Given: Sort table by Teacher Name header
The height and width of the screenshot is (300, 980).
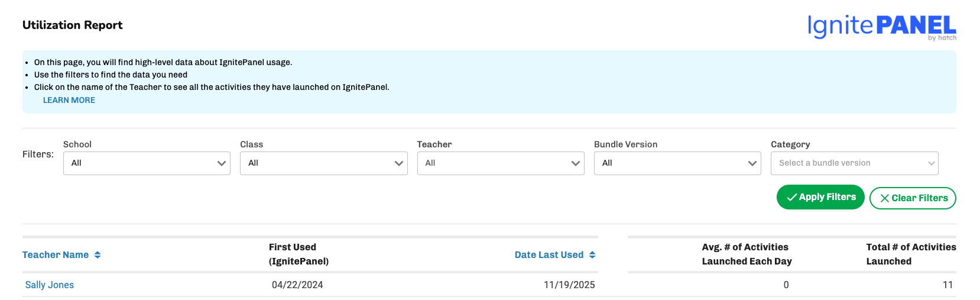Looking at the screenshot, I should 56,255.
